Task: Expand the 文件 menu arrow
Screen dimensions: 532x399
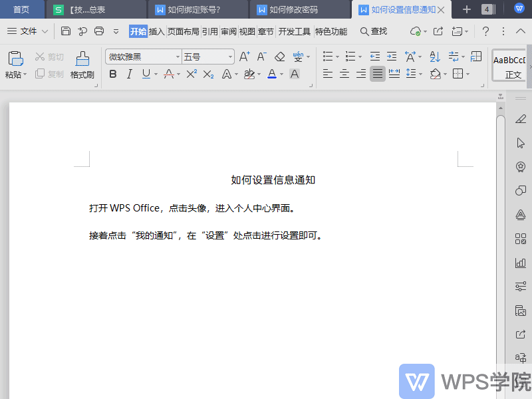Action: (45, 31)
